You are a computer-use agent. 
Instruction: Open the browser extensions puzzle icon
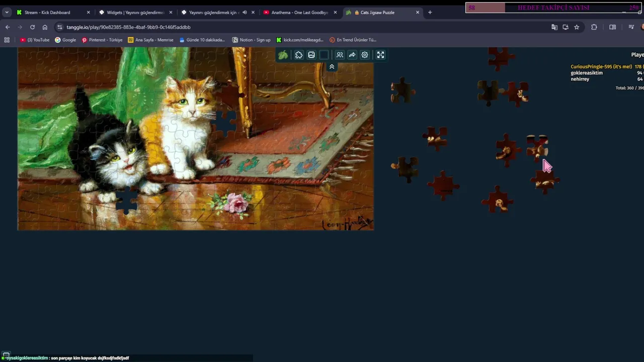tap(594, 27)
